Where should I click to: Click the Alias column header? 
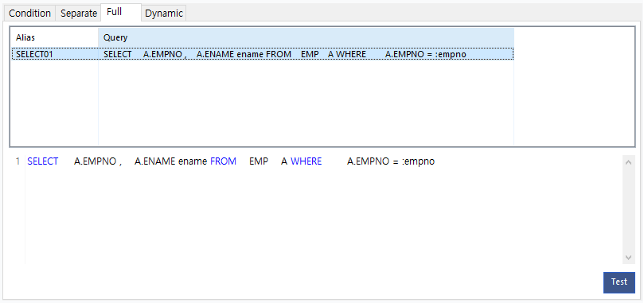(x=55, y=37)
